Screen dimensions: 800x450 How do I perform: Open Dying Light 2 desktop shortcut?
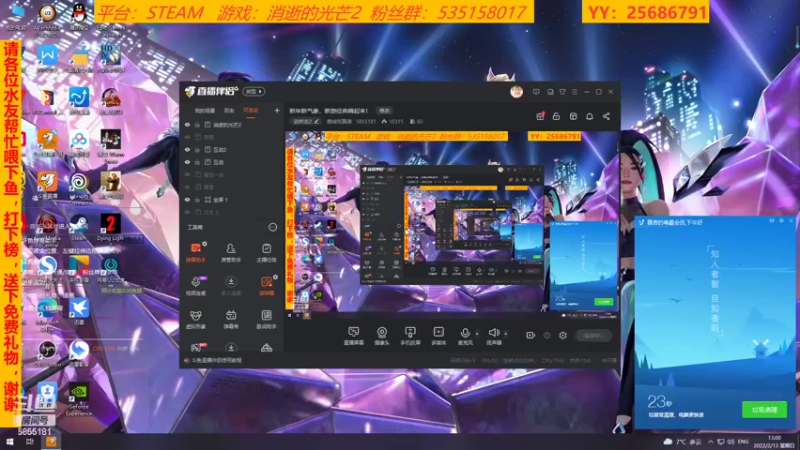click(110, 227)
